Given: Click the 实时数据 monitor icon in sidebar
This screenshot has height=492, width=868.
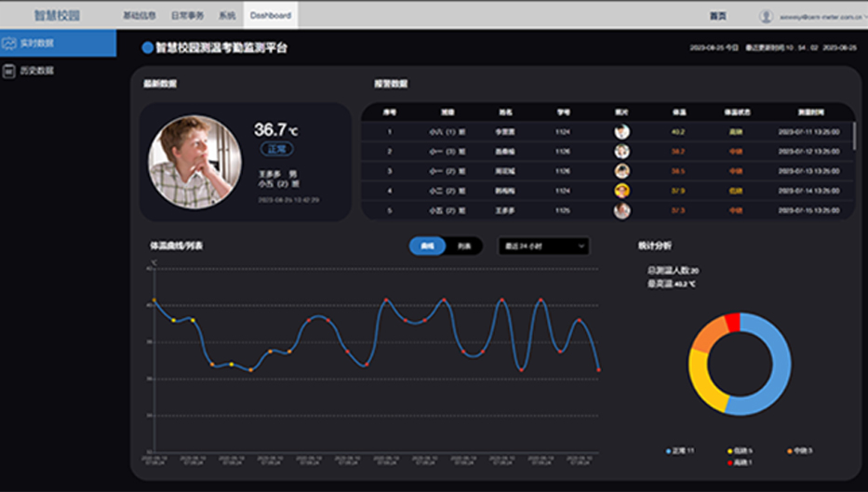Looking at the screenshot, I should [x=10, y=43].
